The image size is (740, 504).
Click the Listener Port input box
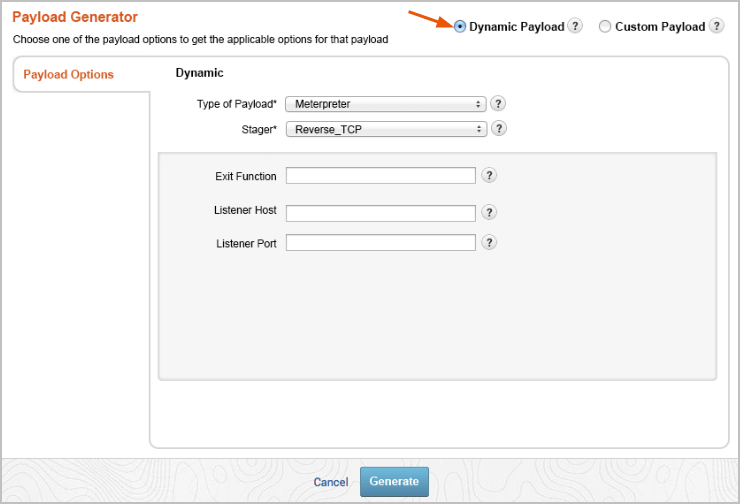380,243
